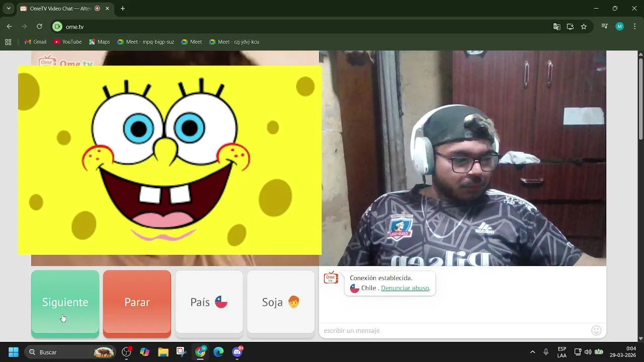Click the SpongeBob overlay video thumbnail
The height and width of the screenshot is (362, 644).
[x=170, y=160]
